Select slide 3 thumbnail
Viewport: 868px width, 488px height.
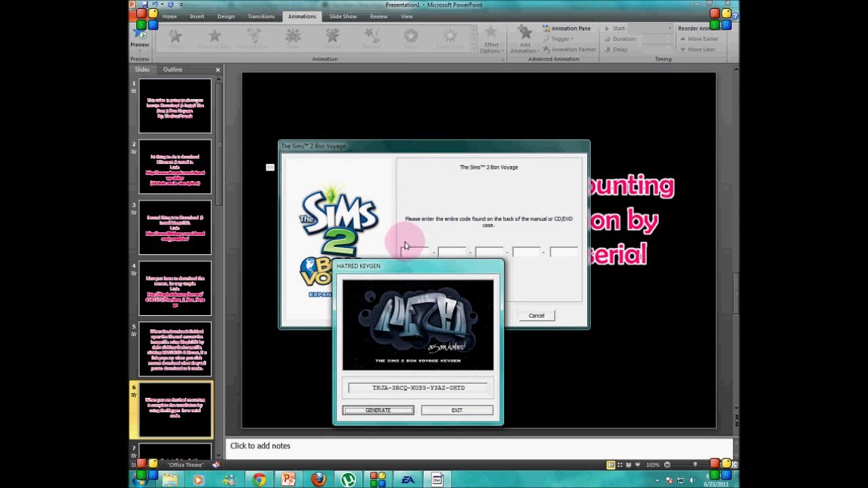175,228
